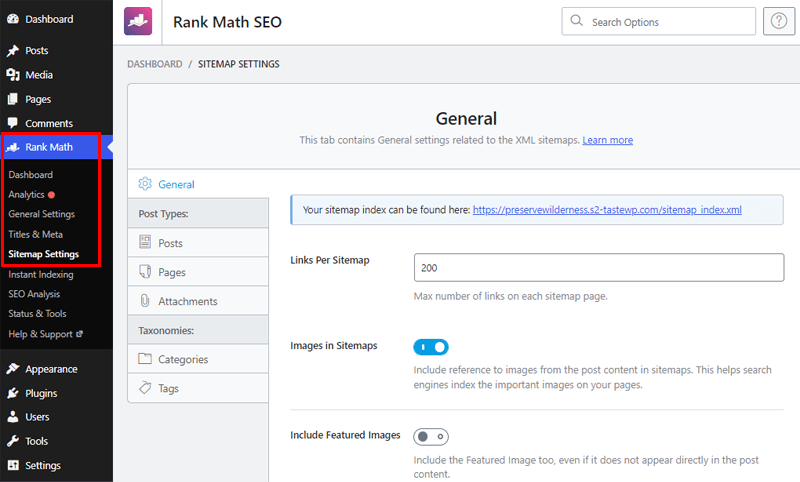Click the WordPress Dashboard gauge icon
The width and height of the screenshot is (800, 482).
point(13,19)
